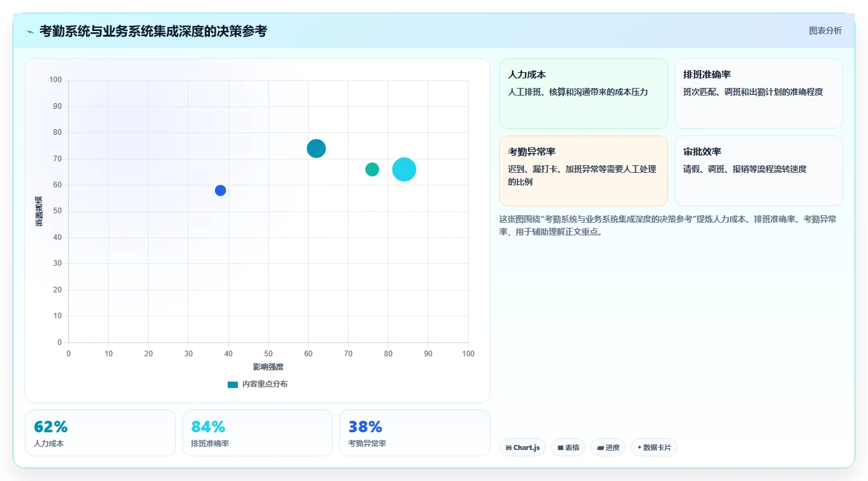Image resolution: width=868 pixels, height=481 pixels.
Task: Click the icon in the 表格 chip
Action: pos(561,447)
